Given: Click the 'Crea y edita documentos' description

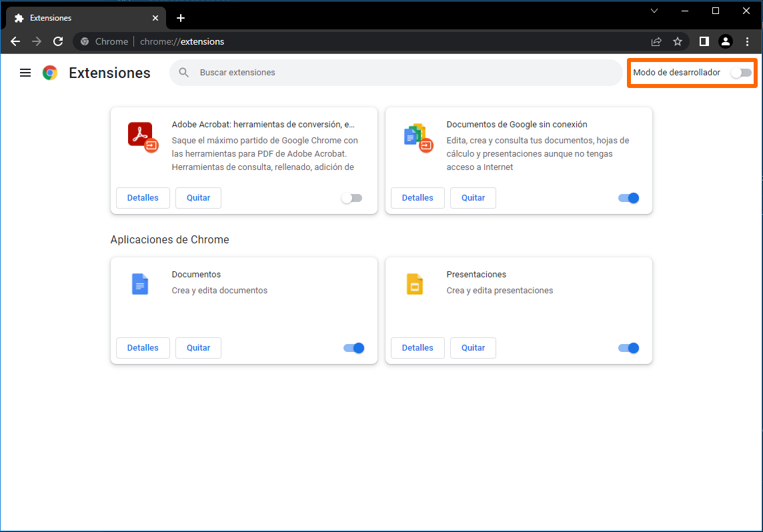Looking at the screenshot, I should tap(219, 291).
